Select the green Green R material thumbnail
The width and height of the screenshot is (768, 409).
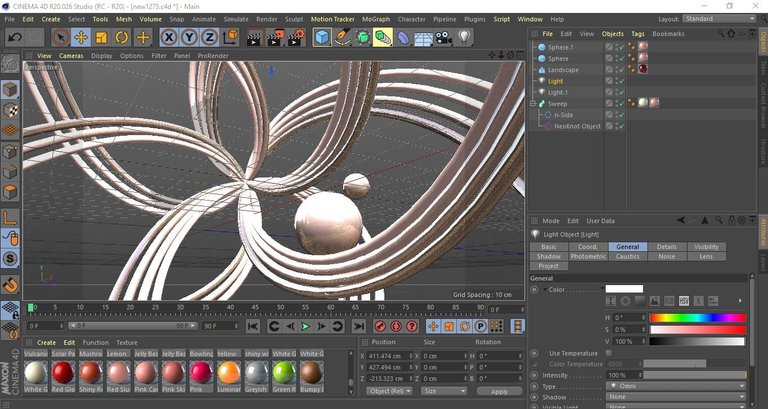pyautogui.click(x=285, y=373)
